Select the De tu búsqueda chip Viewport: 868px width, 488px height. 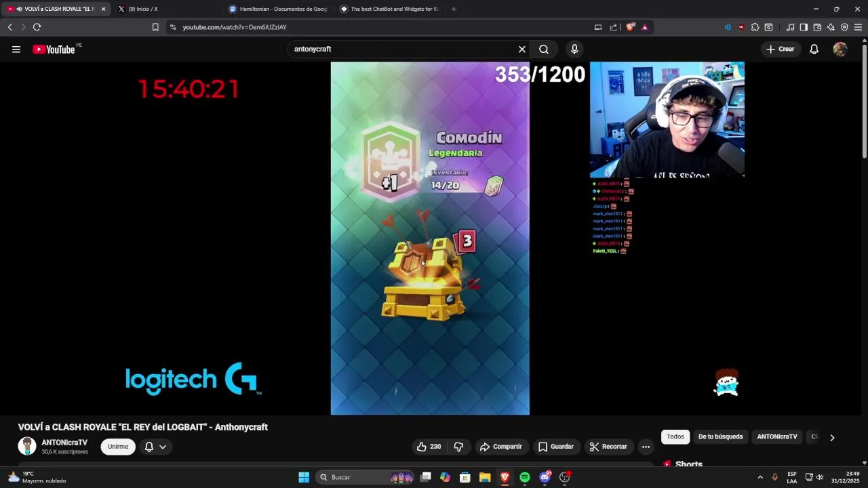(x=720, y=436)
